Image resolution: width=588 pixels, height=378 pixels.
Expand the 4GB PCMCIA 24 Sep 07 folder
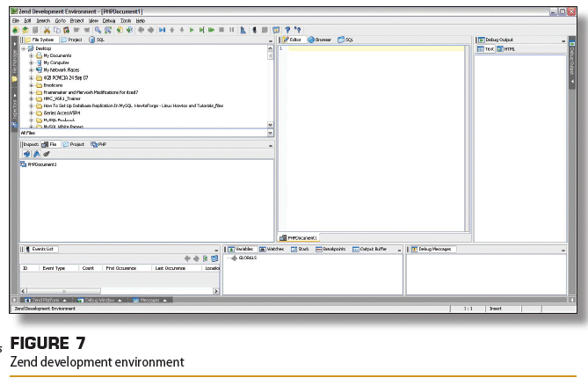pos(32,78)
